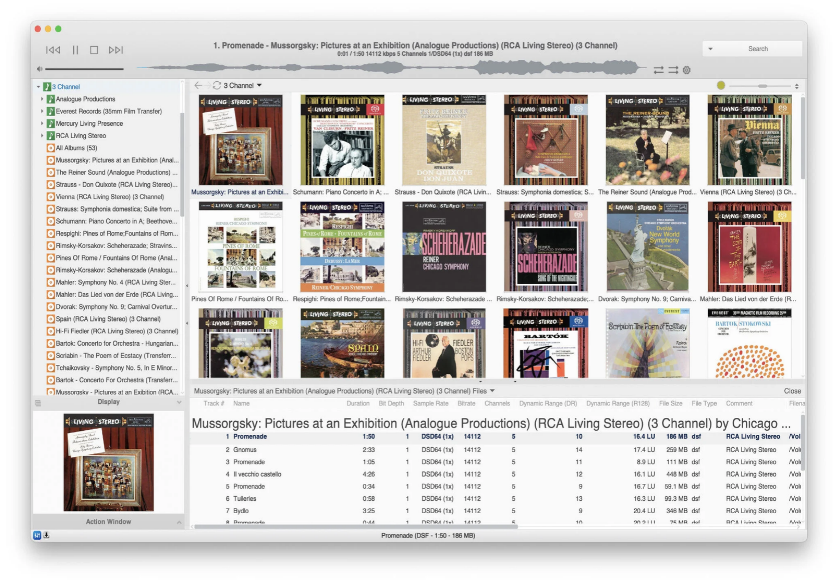Screen dimensions: 836x584
Task: Select Dvorak: Symphony No. 9 sidebar item
Action: pyautogui.click(x=112, y=307)
